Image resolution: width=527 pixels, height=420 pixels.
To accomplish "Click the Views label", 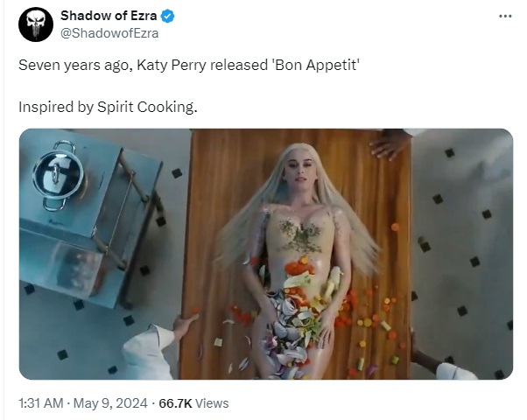I will [212, 403].
